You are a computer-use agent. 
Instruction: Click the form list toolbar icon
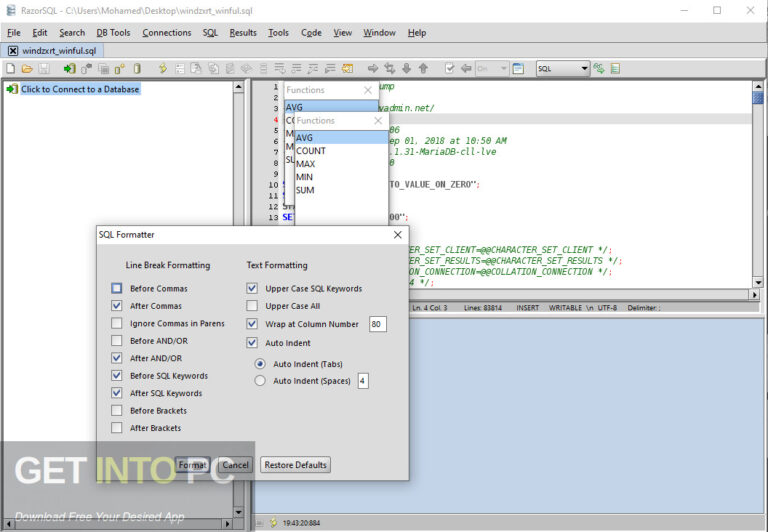tap(180, 69)
